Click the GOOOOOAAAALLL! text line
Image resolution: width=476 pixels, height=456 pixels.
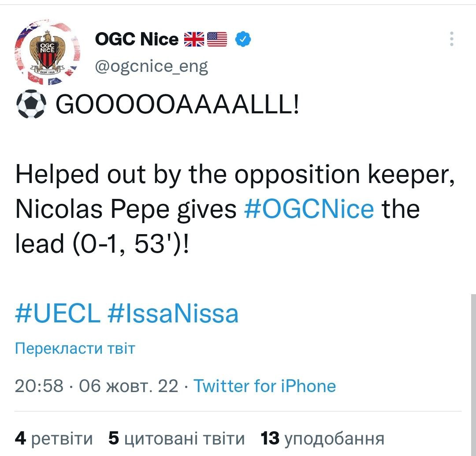pos(176,105)
